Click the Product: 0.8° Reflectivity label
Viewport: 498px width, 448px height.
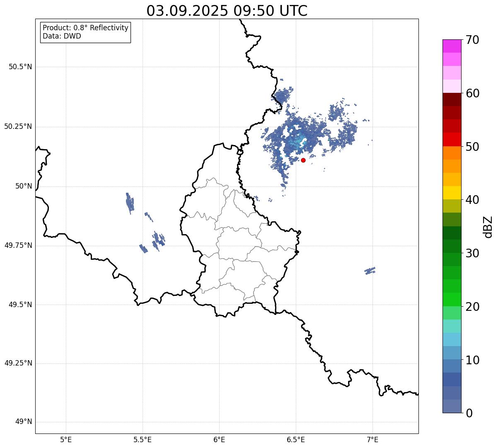[x=86, y=28]
